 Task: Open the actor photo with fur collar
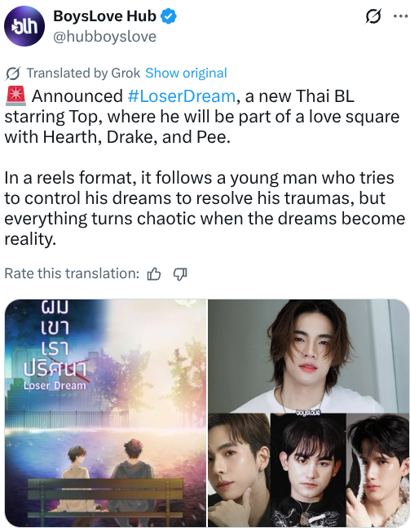point(378,470)
